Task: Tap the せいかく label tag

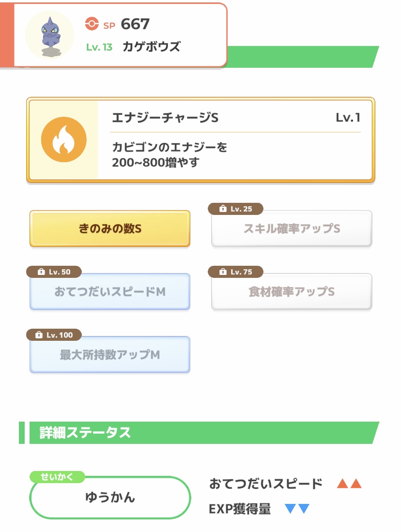Action: pos(58,477)
